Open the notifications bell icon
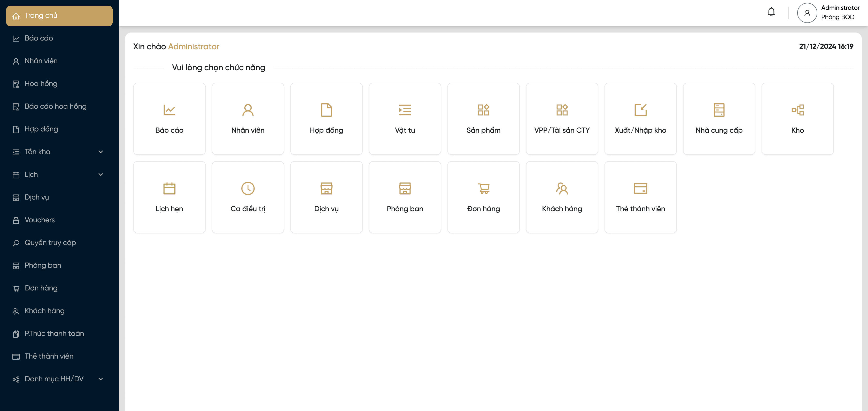 tap(771, 12)
